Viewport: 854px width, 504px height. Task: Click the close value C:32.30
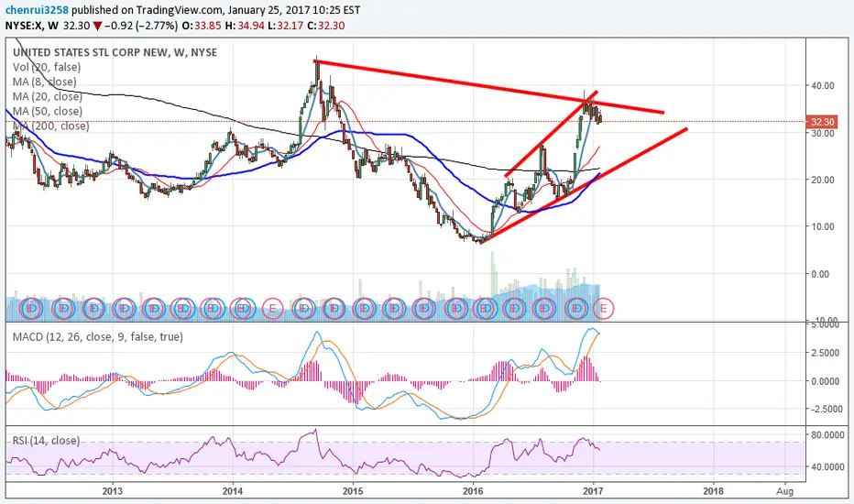click(325, 26)
